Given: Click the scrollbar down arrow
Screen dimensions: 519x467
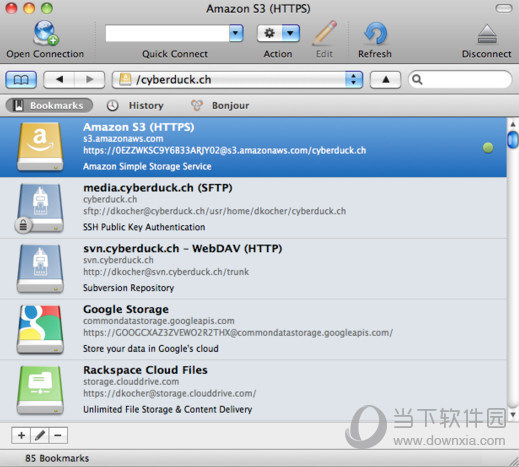Looking at the screenshot, I should point(513,415).
